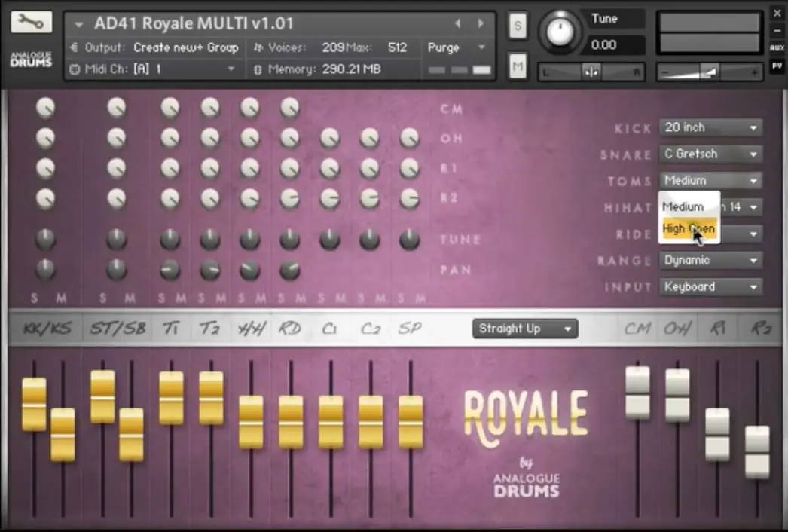Click the Memory 290.21 MB readout

coord(351,69)
